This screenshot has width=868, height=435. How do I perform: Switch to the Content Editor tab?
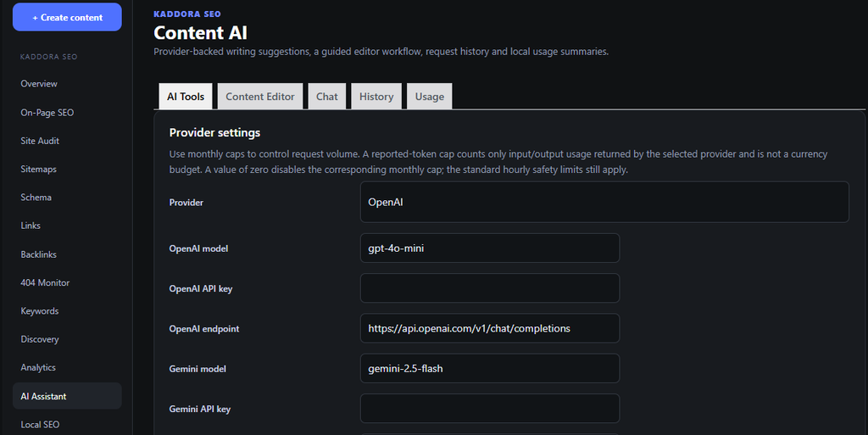click(x=260, y=97)
